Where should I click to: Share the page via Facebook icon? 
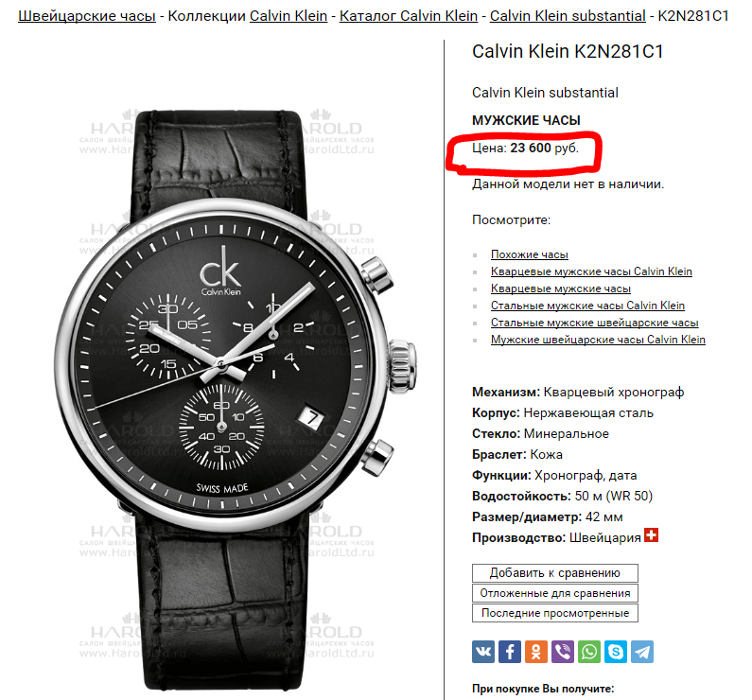pos(509,652)
